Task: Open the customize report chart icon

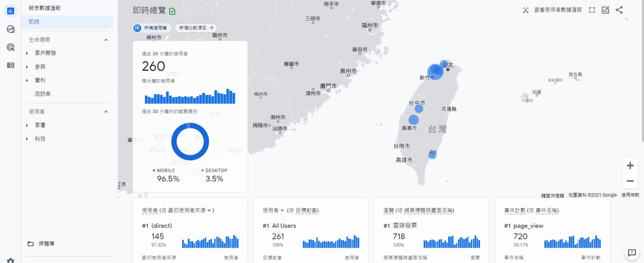Action: (x=606, y=10)
